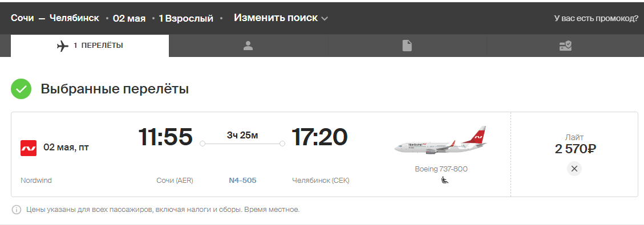This screenshot has height=225, width=644.
Task: Click the Nordwind red logo icon
Action: pyautogui.click(x=29, y=148)
